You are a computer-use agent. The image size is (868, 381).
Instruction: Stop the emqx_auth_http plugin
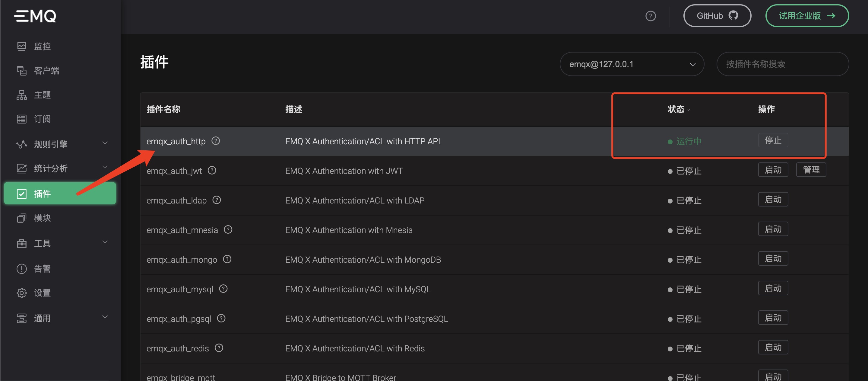[773, 140]
